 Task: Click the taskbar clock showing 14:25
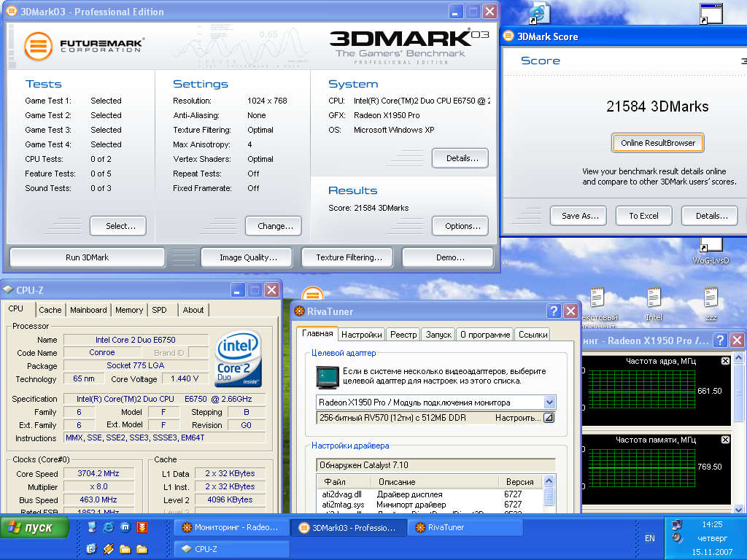point(712,524)
